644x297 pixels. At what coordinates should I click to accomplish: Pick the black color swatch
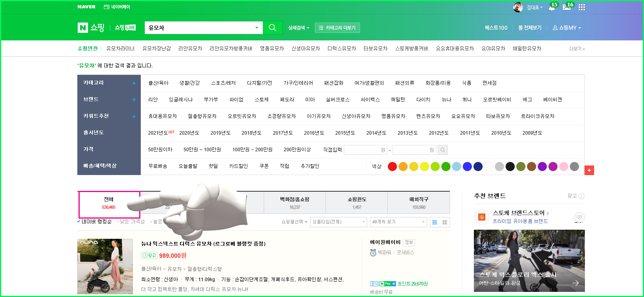coord(510,167)
